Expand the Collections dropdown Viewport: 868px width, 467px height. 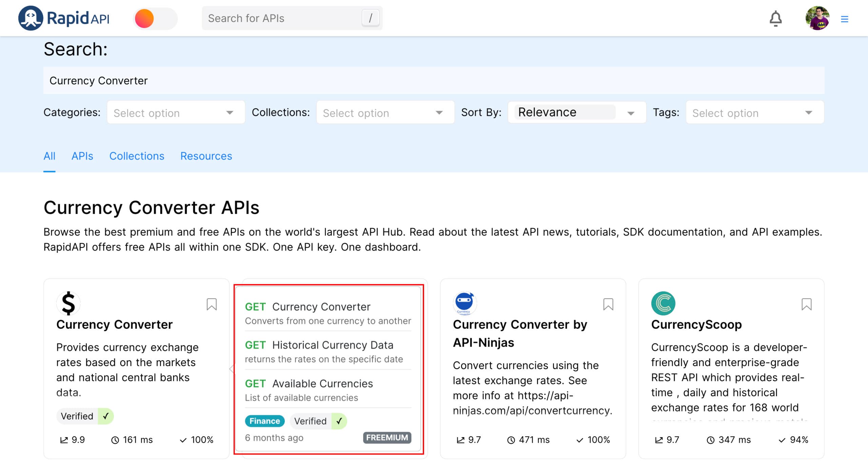(385, 113)
